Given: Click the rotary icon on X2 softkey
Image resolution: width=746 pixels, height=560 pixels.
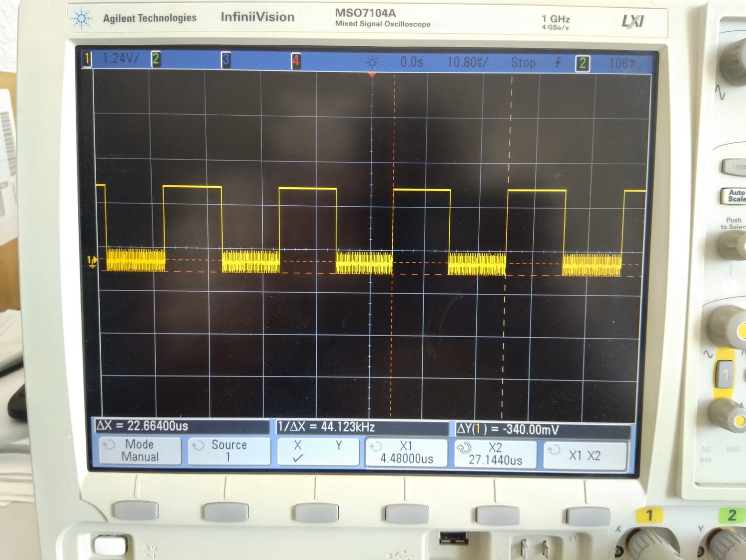Looking at the screenshot, I should click(x=463, y=448).
